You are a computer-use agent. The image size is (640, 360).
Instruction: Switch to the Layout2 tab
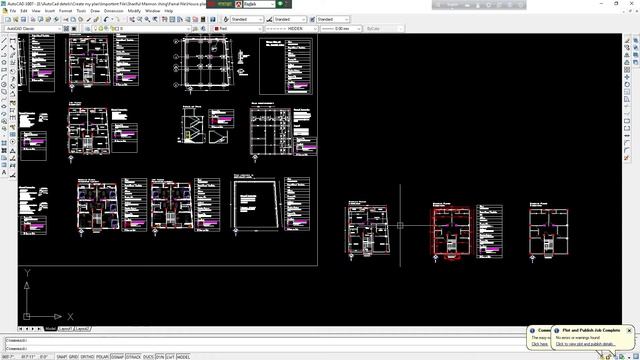pyautogui.click(x=82, y=329)
